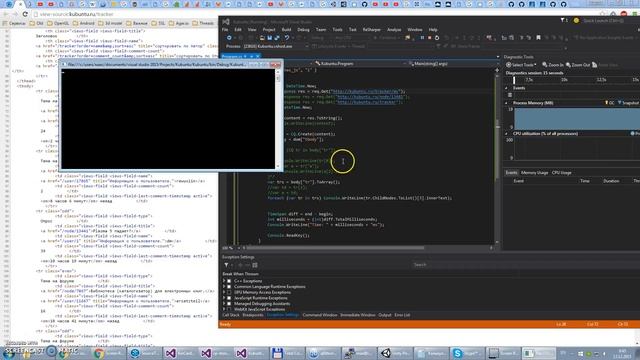
Task: Open the ReSharper menu
Action: coord(371,30)
